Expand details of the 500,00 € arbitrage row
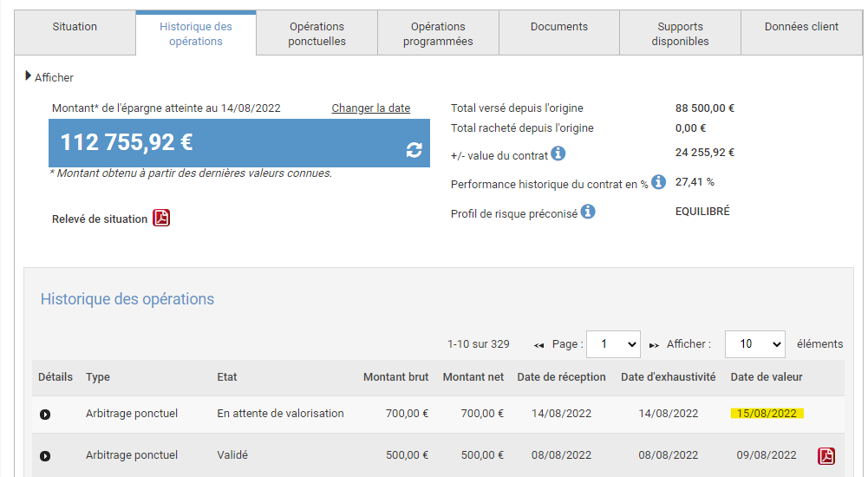Viewport: 868px width, 477px height. click(x=45, y=456)
